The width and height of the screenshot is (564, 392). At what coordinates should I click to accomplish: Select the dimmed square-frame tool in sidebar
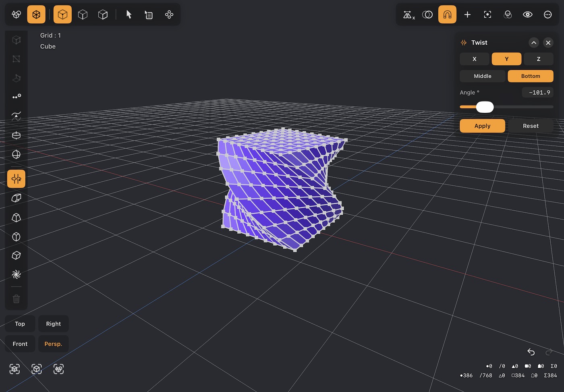[16, 59]
